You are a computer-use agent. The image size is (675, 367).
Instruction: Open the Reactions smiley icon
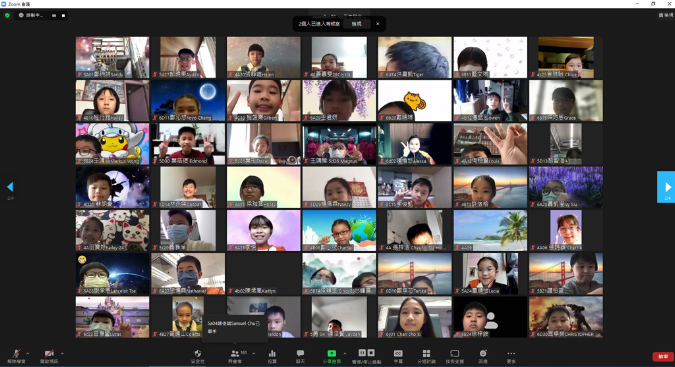(x=483, y=356)
